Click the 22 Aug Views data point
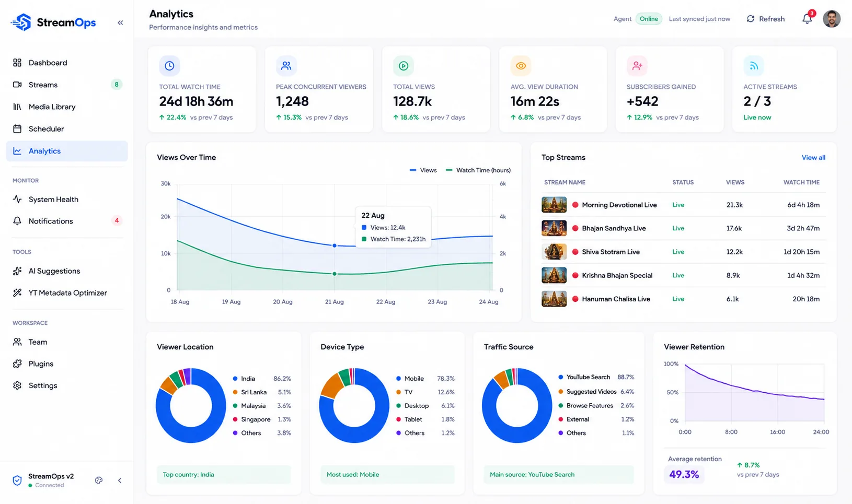The width and height of the screenshot is (852, 504). [x=335, y=245]
